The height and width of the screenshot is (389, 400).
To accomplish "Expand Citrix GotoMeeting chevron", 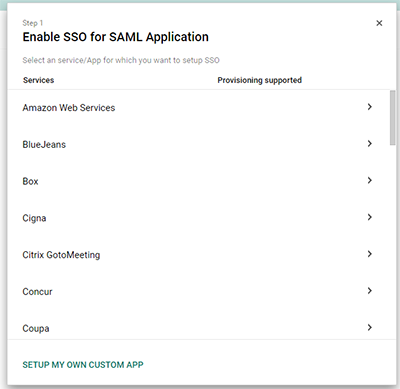I will 369,254.
